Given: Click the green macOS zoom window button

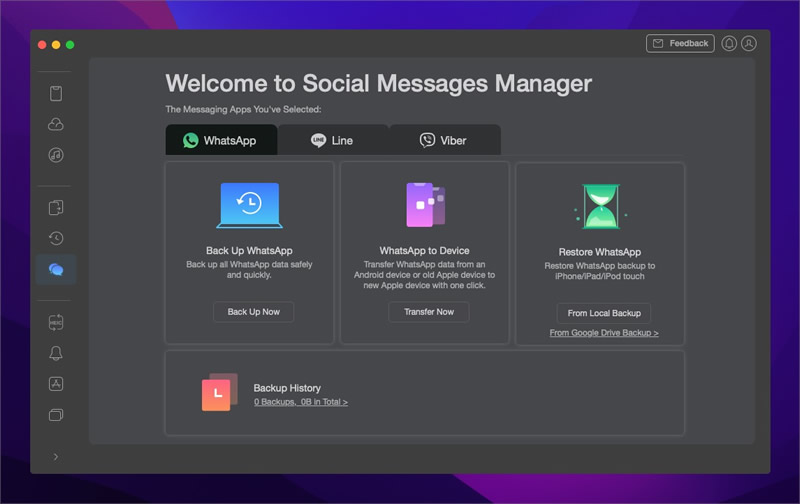Looking at the screenshot, I should point(70,45).
